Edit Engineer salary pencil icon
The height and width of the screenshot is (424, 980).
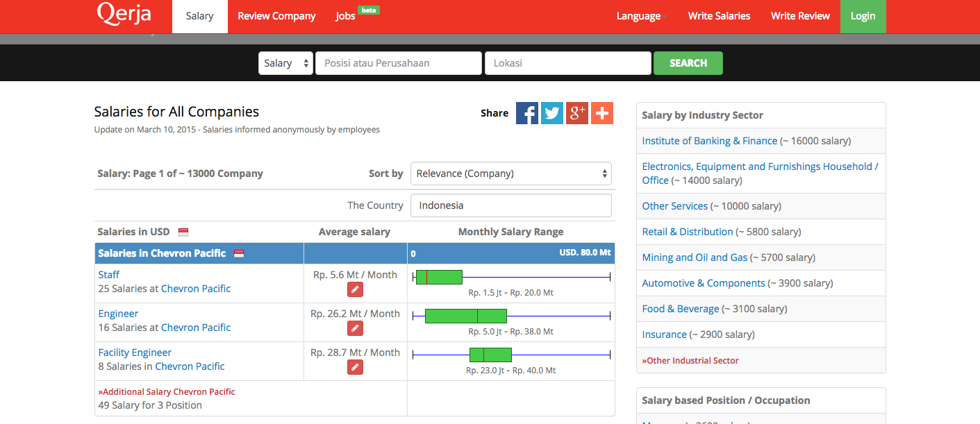[355, 328]
